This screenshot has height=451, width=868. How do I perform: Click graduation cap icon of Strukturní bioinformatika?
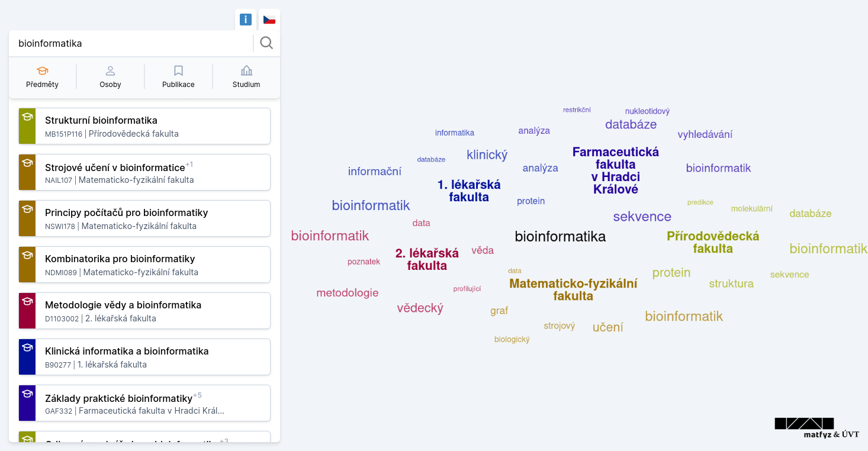pyautogui.click(x=27, y=117)
